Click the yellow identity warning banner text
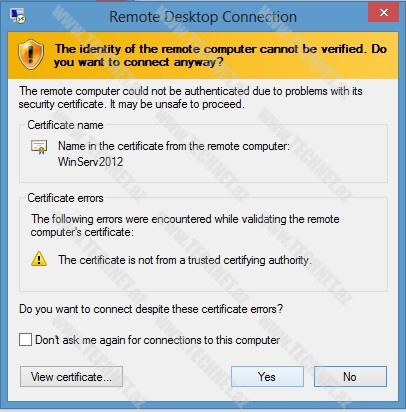The image size is (406, 412). [221, 55]
